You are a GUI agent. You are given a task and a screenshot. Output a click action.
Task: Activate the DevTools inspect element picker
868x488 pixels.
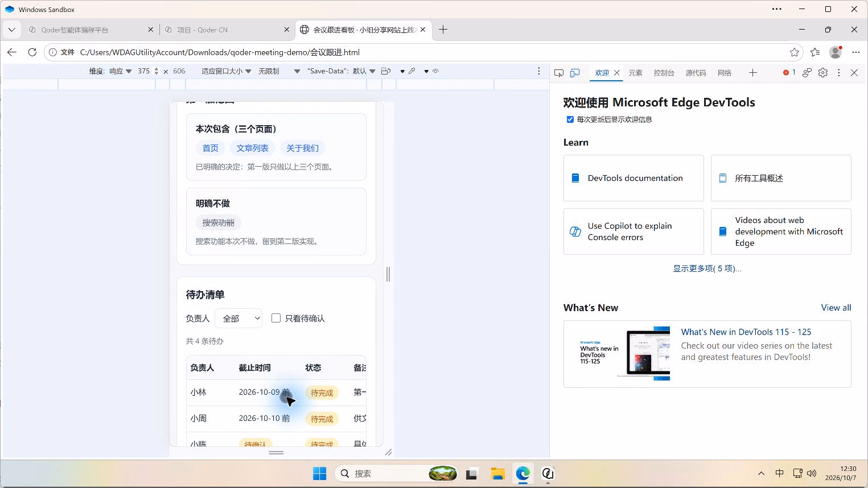pyautogui.click(x=559, y=73)
